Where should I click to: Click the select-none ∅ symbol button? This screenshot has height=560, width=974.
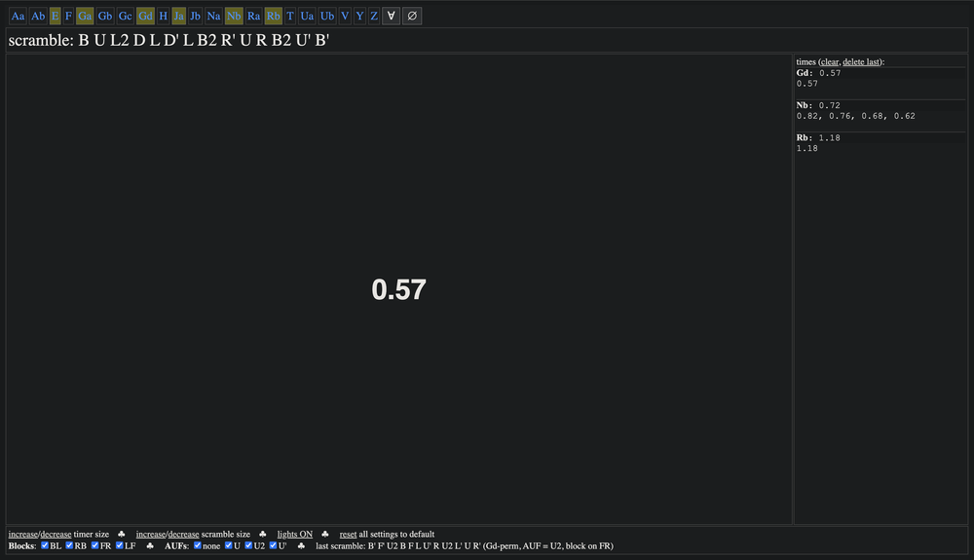[x=412, y=16]
